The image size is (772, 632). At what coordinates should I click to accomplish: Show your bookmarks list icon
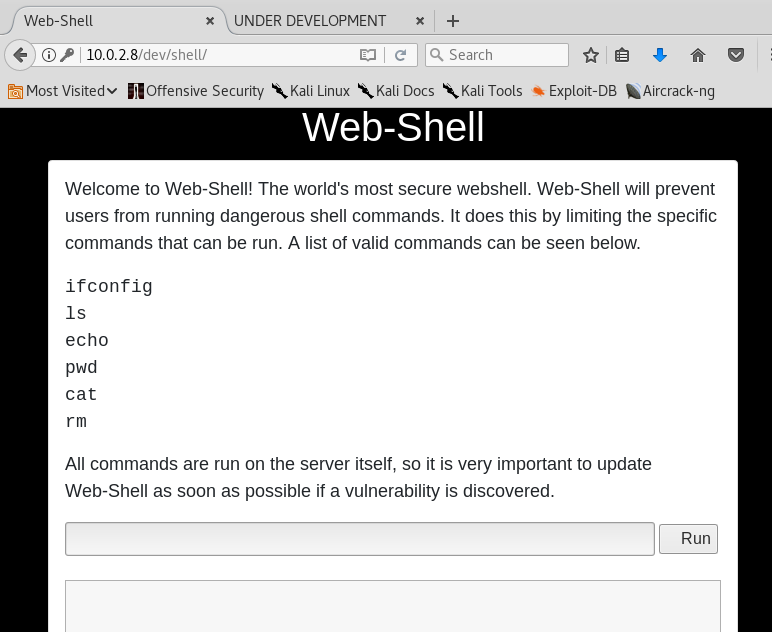[622, 55]
